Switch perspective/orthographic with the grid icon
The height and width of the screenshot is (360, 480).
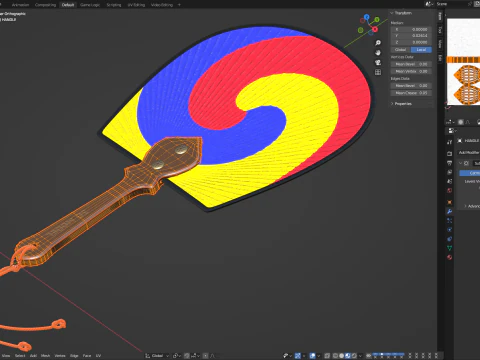coord(378,72)
